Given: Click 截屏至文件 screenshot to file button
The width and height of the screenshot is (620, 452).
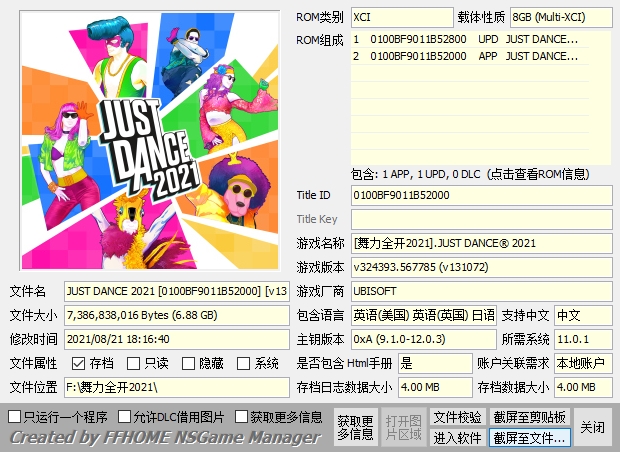Looking at the screenshot, I should click(x=530, y=437).
